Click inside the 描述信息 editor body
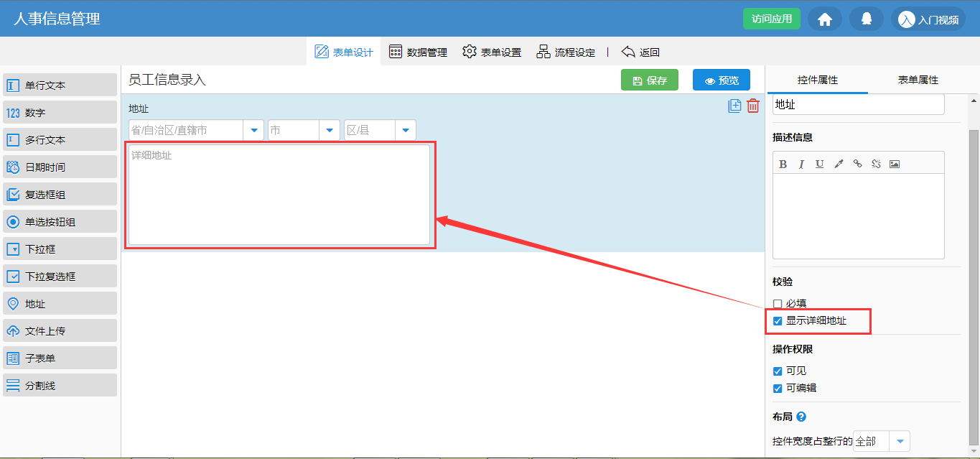 tap(859, 215)
